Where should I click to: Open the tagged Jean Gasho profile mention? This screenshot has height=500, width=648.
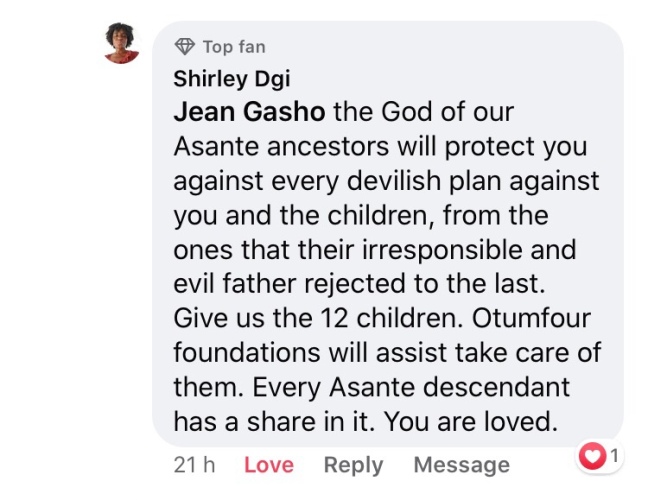click(249, 112)
